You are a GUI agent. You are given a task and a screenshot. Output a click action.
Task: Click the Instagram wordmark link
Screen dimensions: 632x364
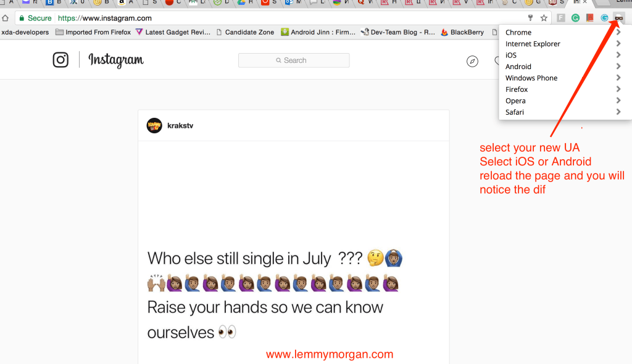pyautogui.click(x=116, y=60)
